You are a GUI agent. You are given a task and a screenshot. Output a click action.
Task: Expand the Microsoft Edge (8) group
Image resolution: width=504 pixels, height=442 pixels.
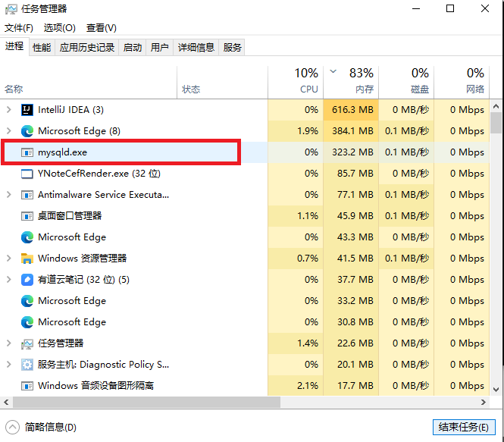point(9,131)
